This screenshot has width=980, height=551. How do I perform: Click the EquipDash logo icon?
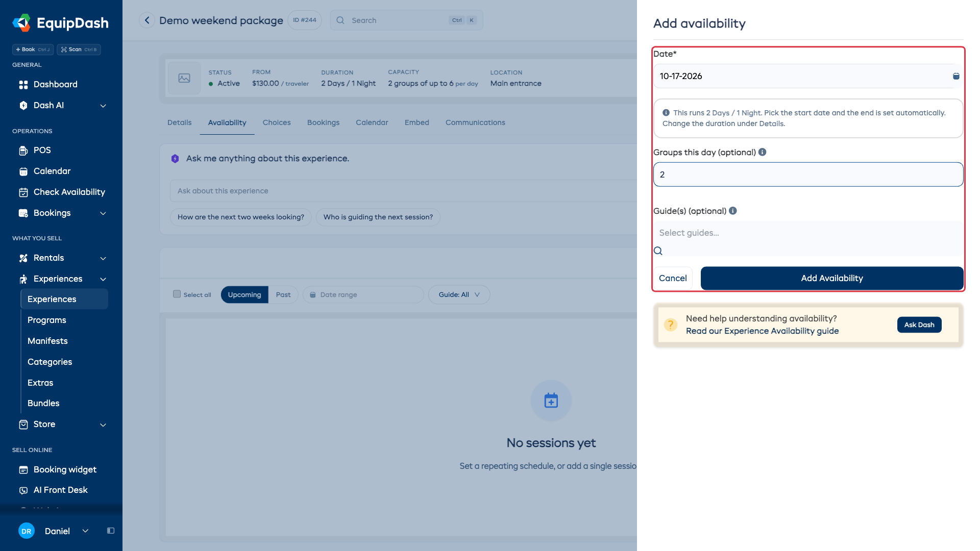(21, 23)
